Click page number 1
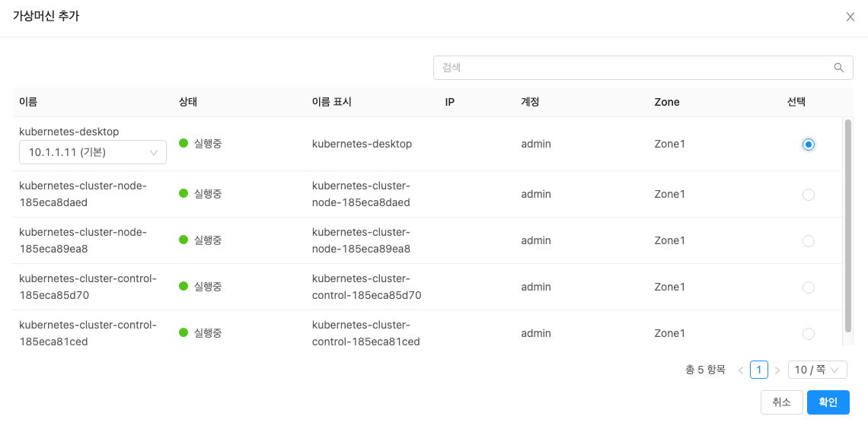 tap(758, 370)
